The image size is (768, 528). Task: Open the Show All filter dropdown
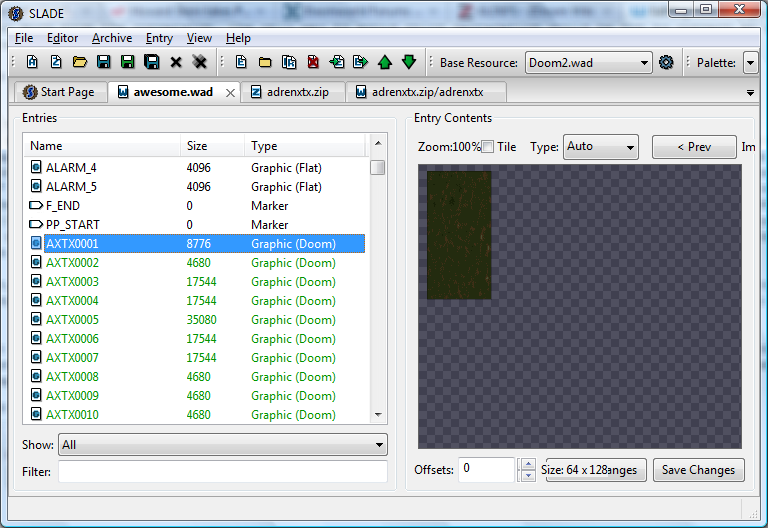(223, 445)
